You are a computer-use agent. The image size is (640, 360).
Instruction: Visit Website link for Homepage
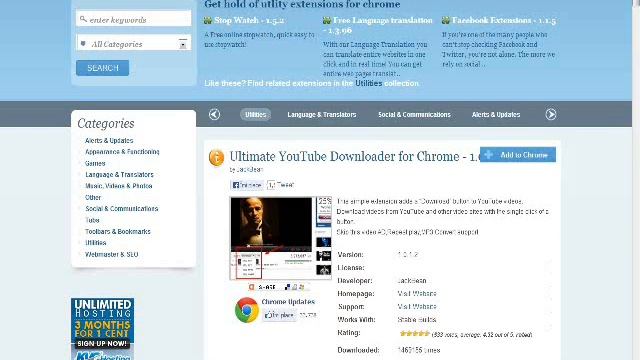coord(417,293)
